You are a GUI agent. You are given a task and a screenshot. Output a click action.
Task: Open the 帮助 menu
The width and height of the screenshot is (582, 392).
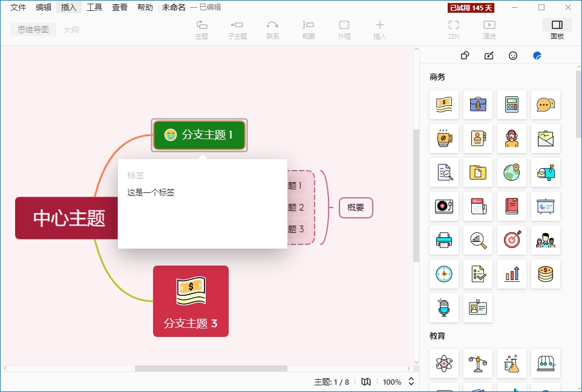click(x=145, y=7)
